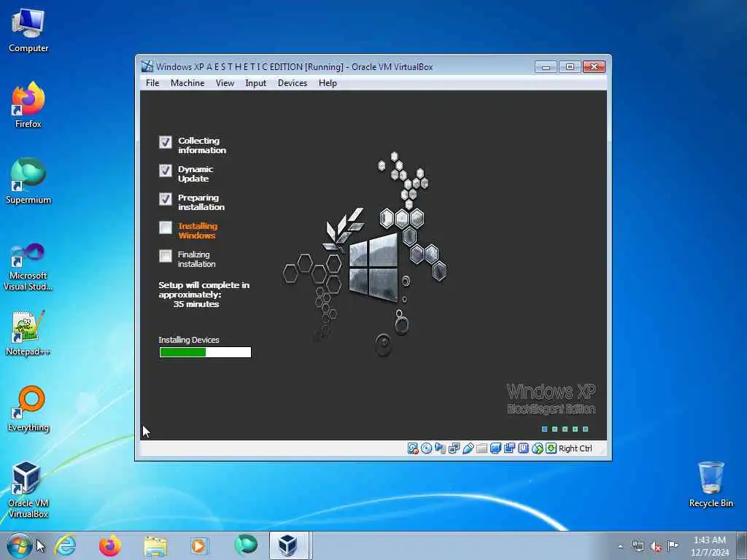
Task: Select the Supermium desktop shortcut
Action: coord(28,182)
